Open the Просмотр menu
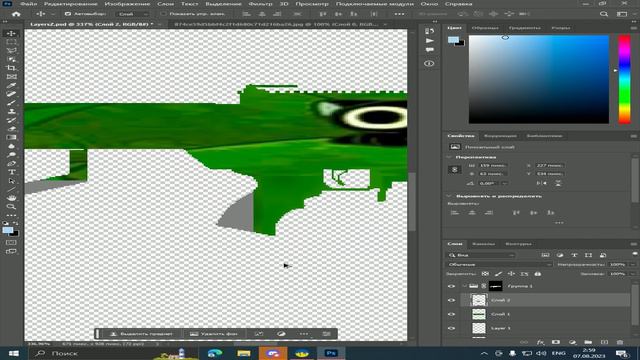The width and height of the screenshot is (640, 360). click(x=312, y=4)
